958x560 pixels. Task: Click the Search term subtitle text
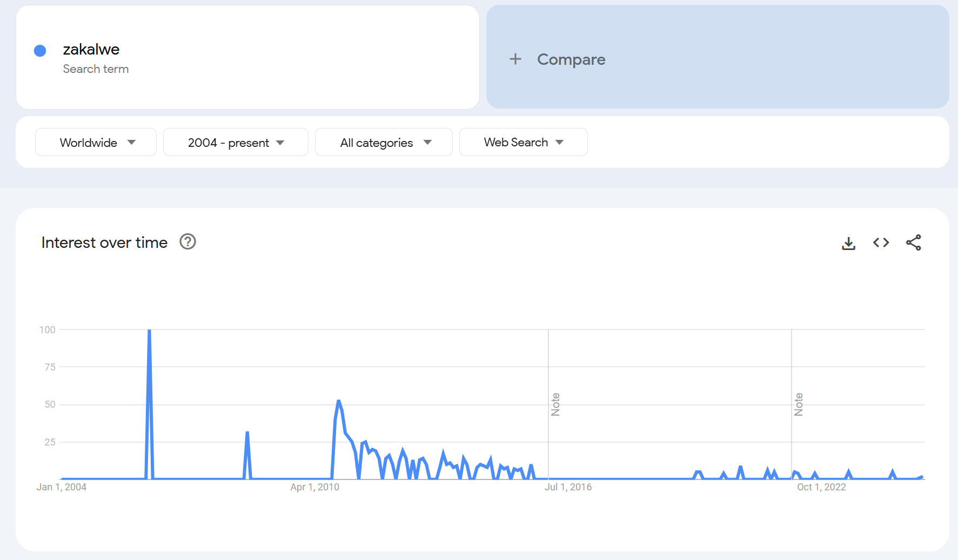[x=96, y=69]
